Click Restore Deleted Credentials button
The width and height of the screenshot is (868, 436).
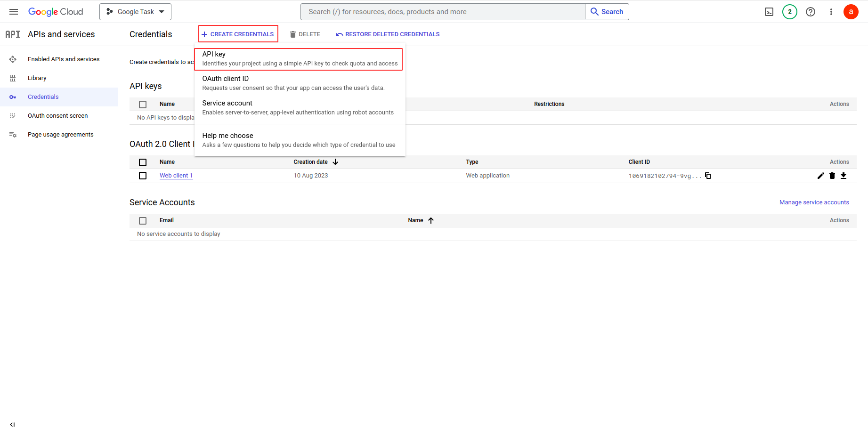pyautogui.click(x=388, y=34)
